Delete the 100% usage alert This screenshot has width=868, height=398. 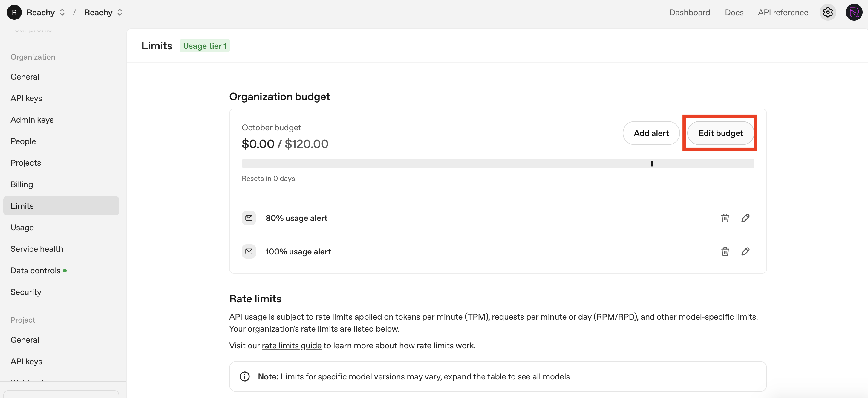[725, 251]
